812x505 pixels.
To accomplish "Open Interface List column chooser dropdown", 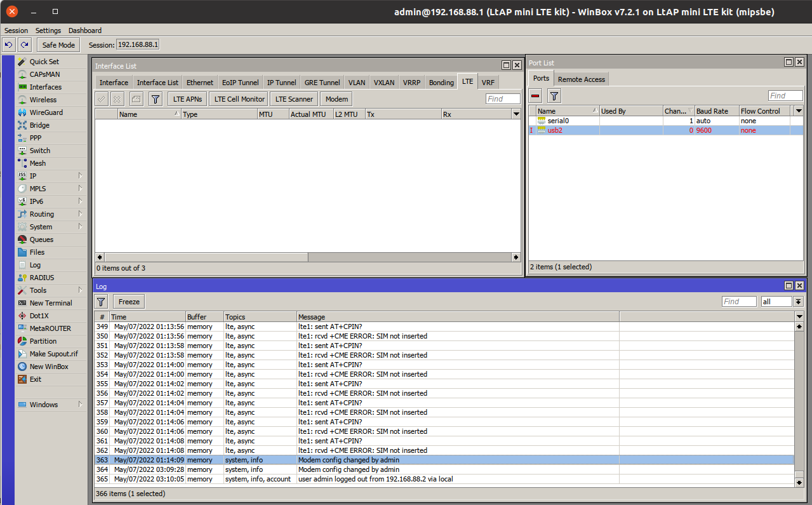I will click(516, 114).
